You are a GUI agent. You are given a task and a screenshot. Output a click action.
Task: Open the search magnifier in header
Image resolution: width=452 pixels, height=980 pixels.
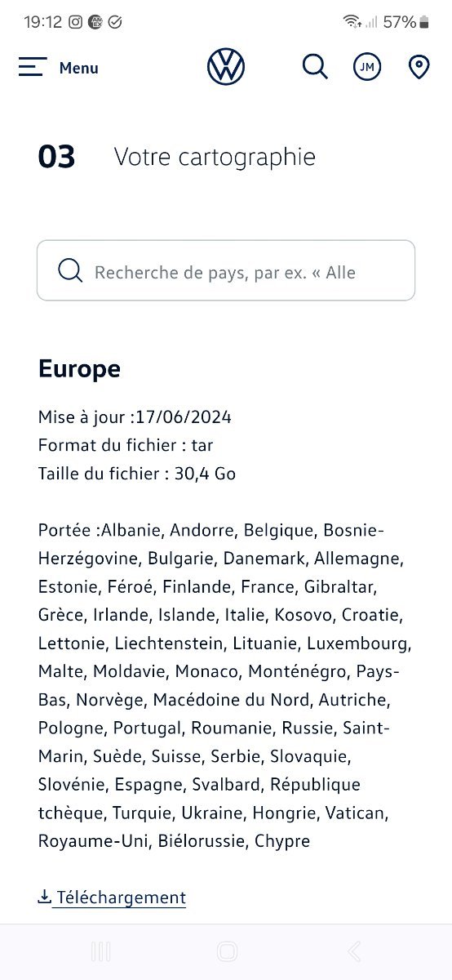[x=315, y=66]
